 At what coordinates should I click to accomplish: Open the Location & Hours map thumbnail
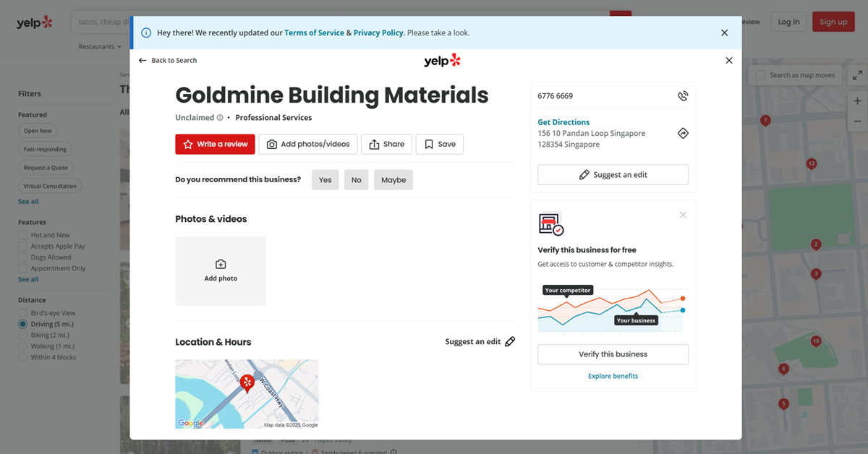point(247,394)
